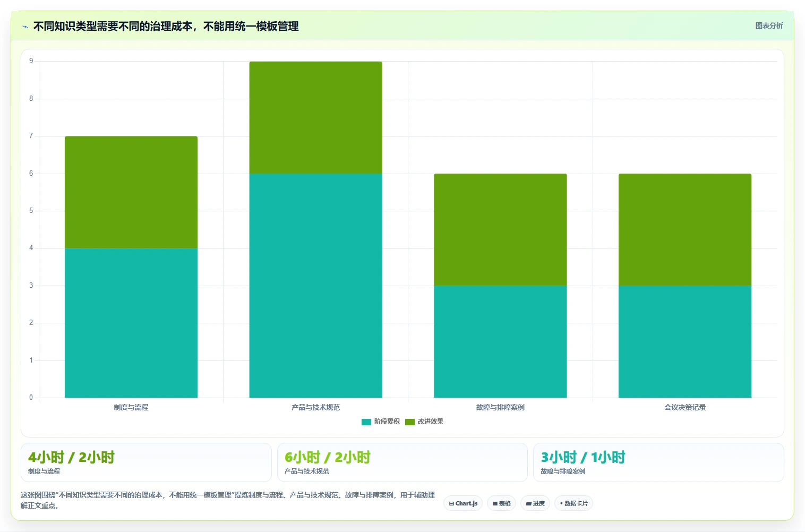Click the y-axis value 6
805x532 pixels.
(31, 174)
